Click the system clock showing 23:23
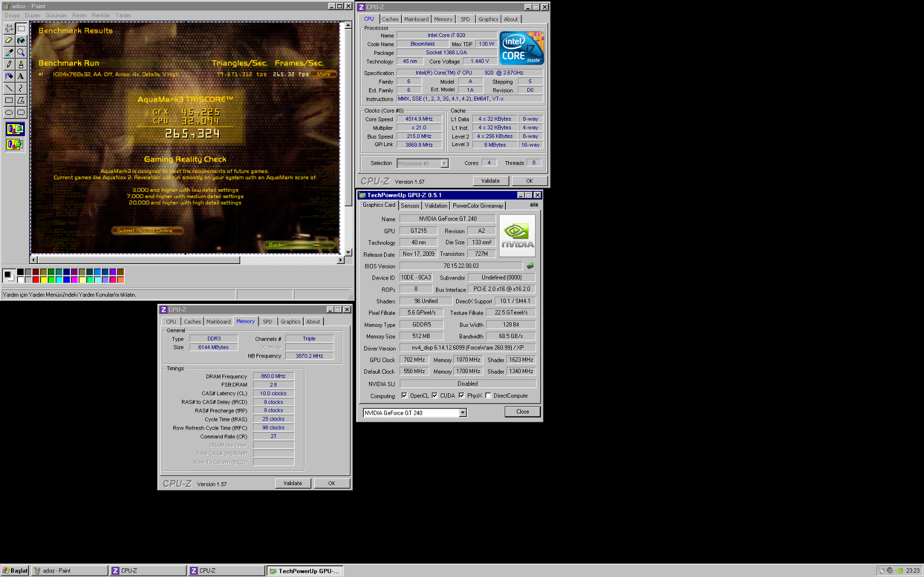 point(913,571)
